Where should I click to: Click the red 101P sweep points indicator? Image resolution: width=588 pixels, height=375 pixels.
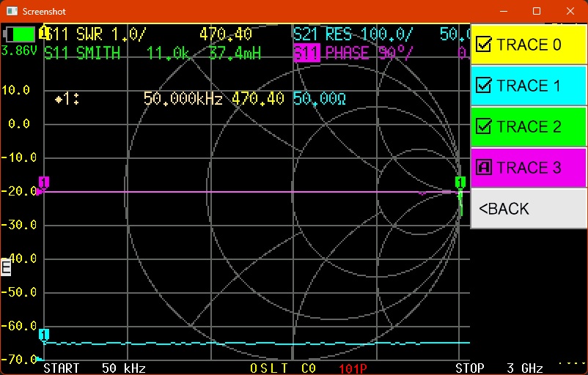pos(353,368)
